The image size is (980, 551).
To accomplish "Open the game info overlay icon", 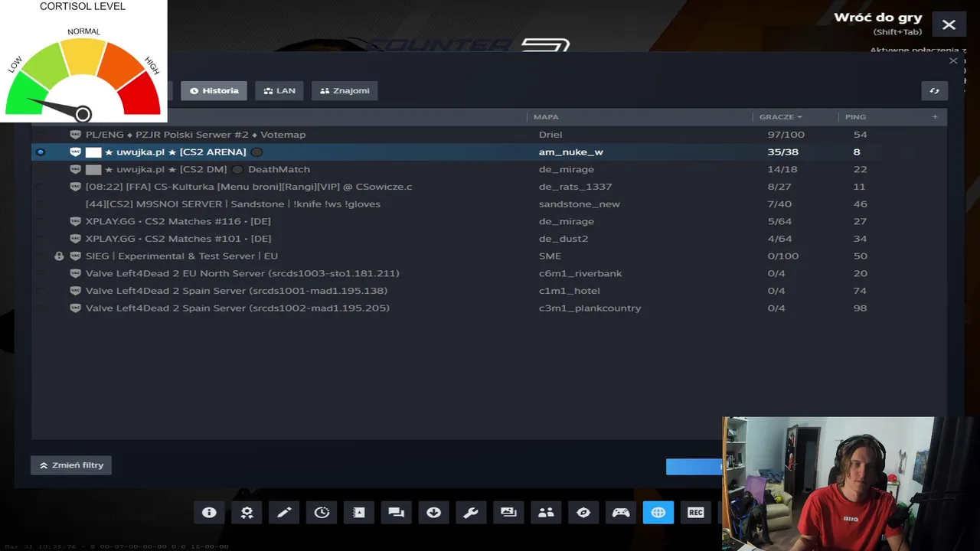I will coord(209,513).
